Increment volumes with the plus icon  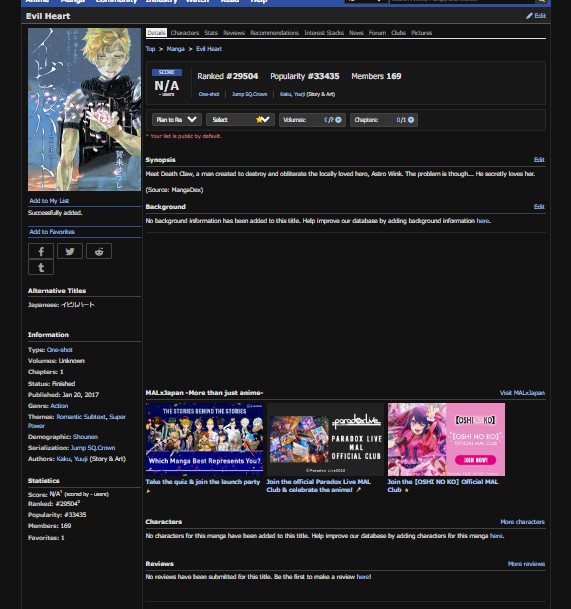(338, 120)
